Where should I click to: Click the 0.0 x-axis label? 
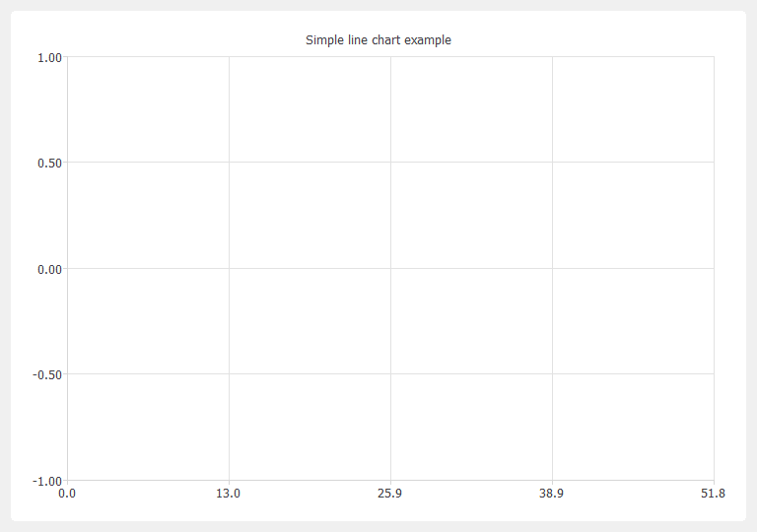(x=67, y=494)
